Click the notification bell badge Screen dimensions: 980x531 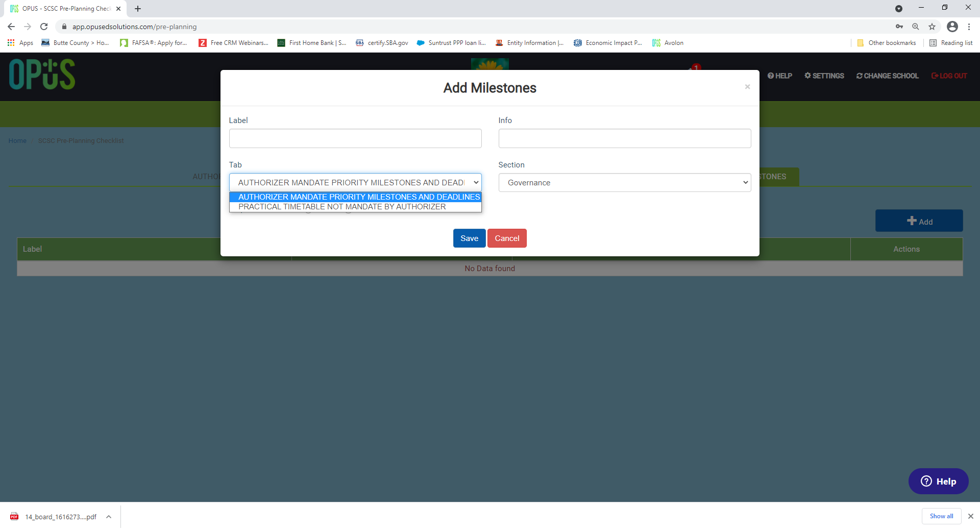point(696,67)
